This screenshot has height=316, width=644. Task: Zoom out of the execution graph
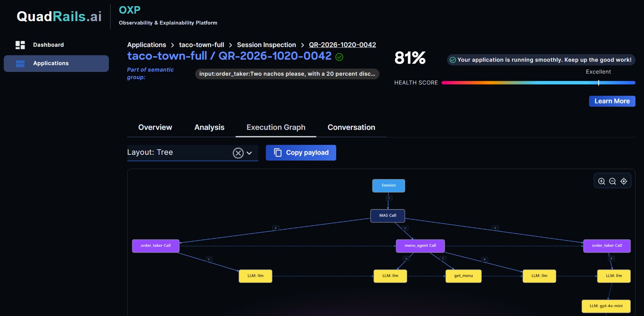tap(613, 181)
